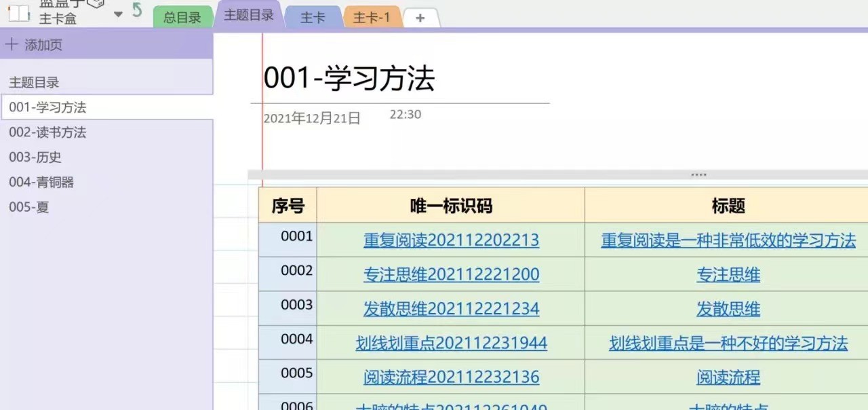This screenshot has height=410, width=868.
Task: Open the 主卡-1 section tab
Action: tap(371, 18)
